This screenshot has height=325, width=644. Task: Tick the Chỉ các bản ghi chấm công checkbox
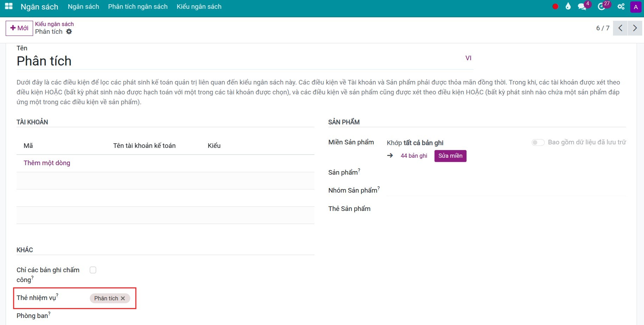93,270
